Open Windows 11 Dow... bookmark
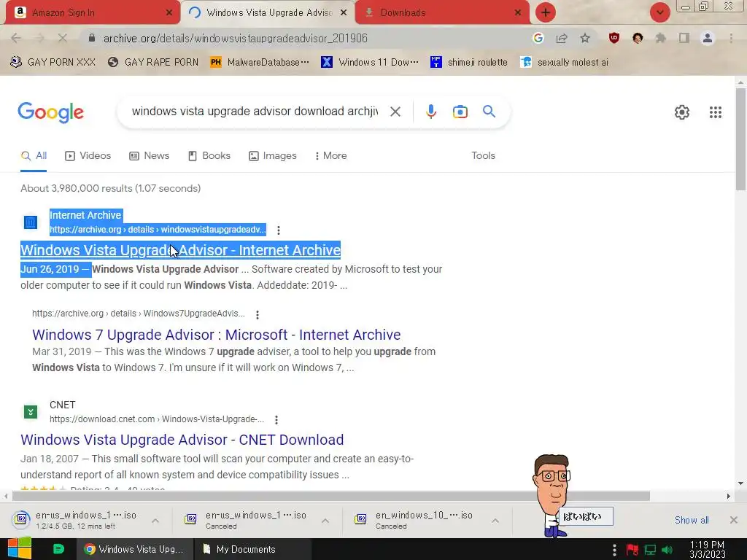 pos(370,63)
